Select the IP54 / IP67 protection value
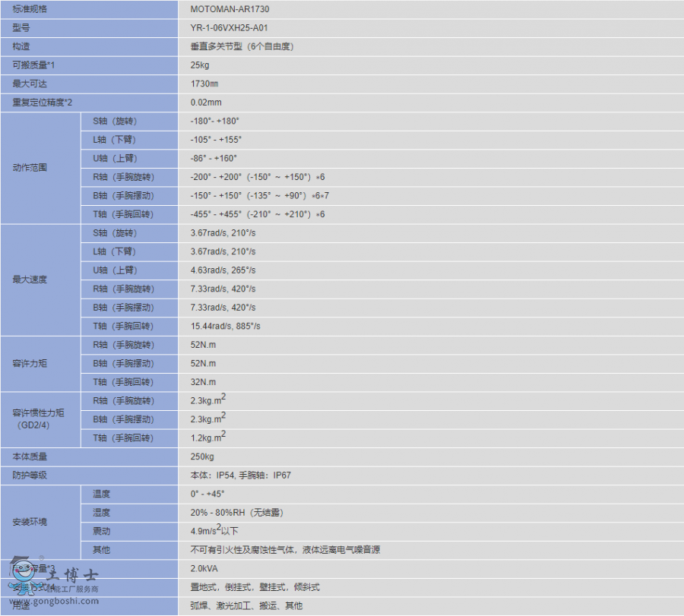 [x=240, y=476]
